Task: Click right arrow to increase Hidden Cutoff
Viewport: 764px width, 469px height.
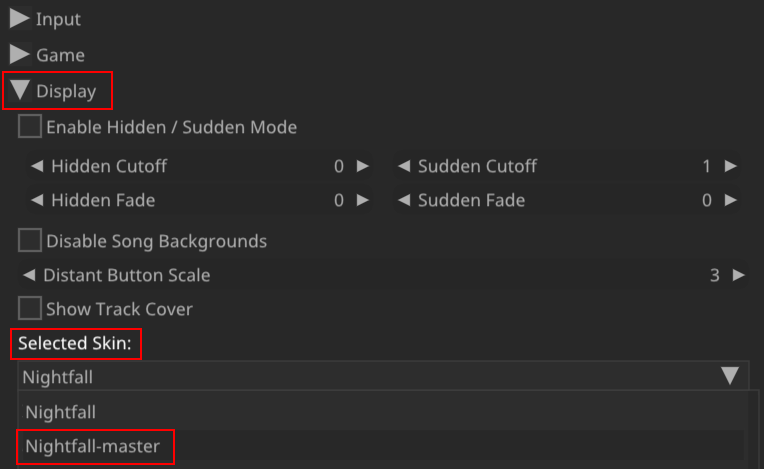Action: coord(363,166)
